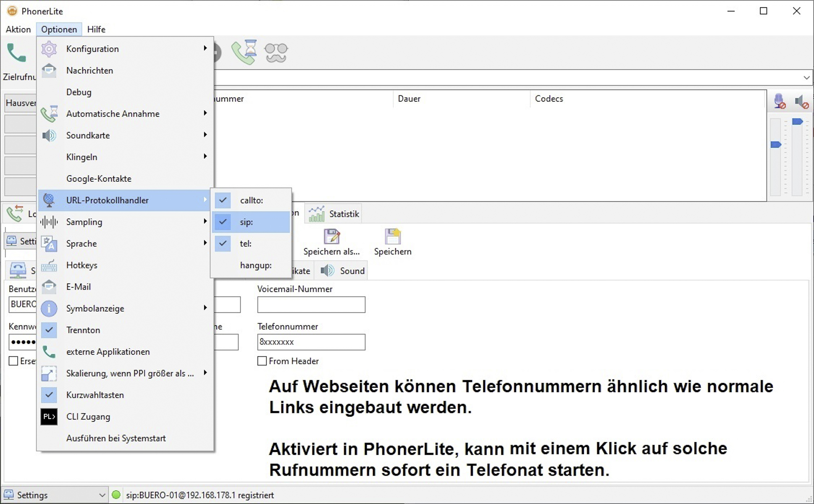Viewport: 814px width, 504px height.
Task: Select Google-Kontakte menu entry
Action: click(125, 178)
